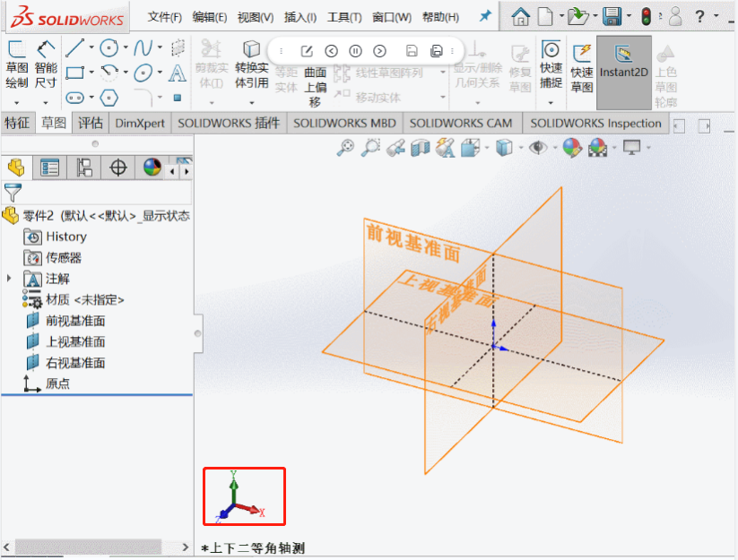Click the Edit Appearance color ball icon

pyautogui.click(x=572, y=148)
